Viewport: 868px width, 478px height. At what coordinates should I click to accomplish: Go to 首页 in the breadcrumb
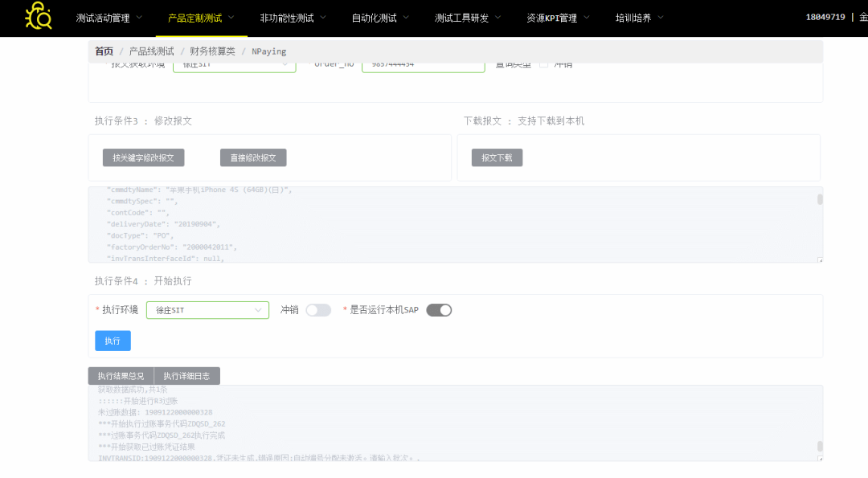pyautogui.click(x=104, y=51)
